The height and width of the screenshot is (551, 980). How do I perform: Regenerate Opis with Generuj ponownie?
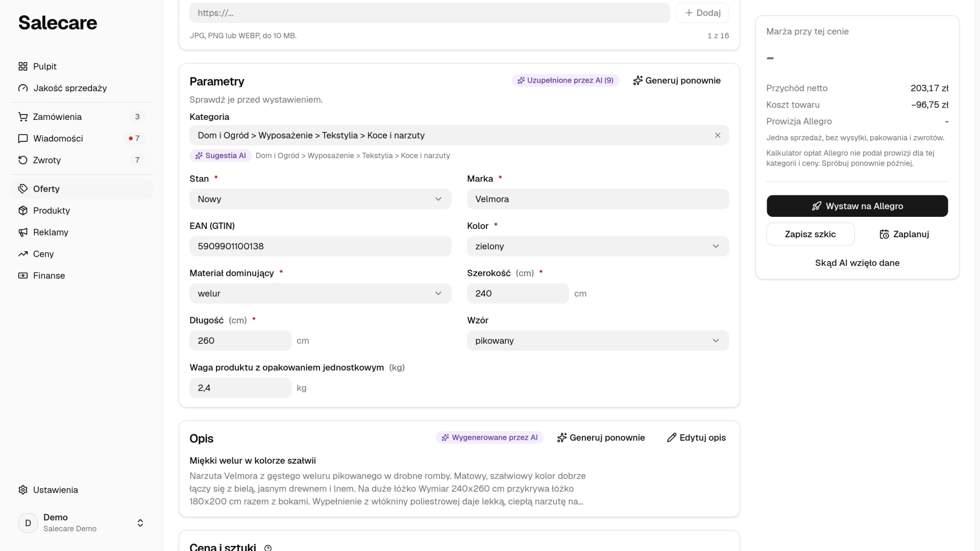[x=601, y=438]
